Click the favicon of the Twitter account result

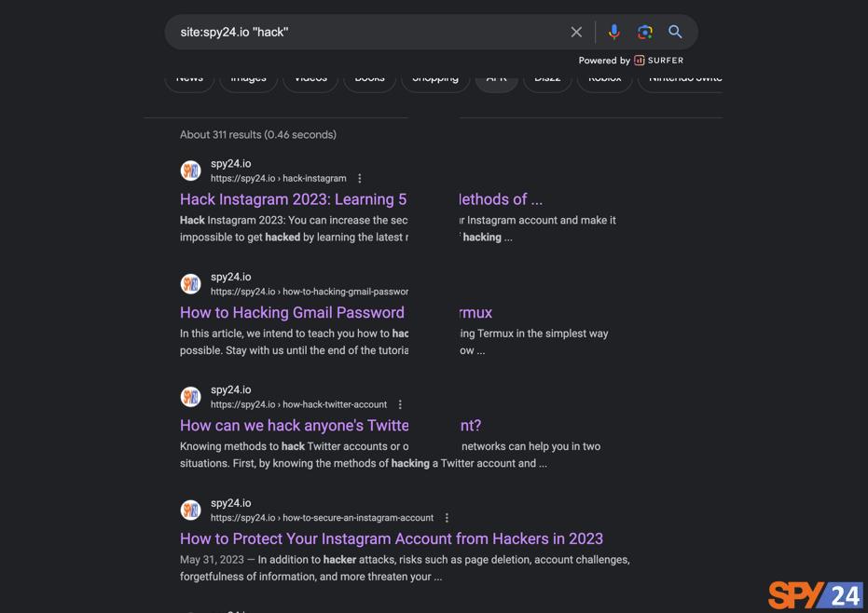coord(190,397)
